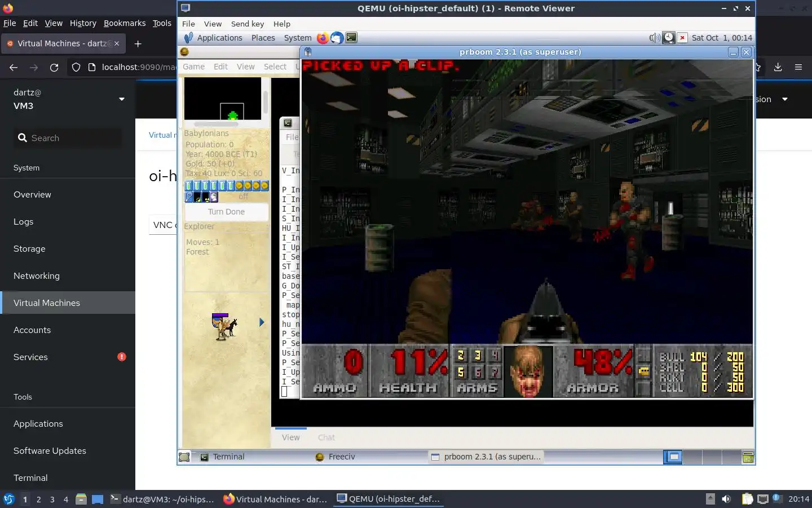Select the Explorer unit sprite in Freeciv

(x=224, y=327)
